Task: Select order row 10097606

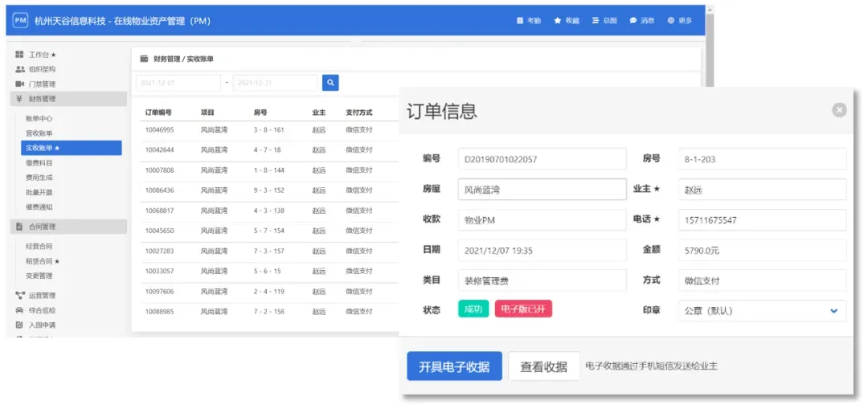Action: (269, 292)
